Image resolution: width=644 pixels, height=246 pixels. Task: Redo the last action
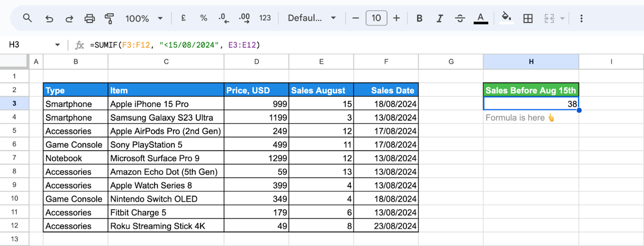click(x=69, y=18)
